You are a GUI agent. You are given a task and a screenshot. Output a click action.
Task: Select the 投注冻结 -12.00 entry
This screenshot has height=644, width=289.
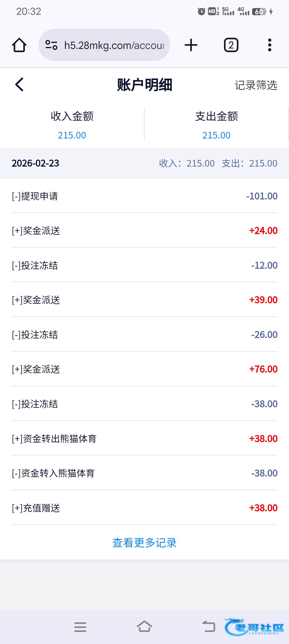[x=144, y=265]
